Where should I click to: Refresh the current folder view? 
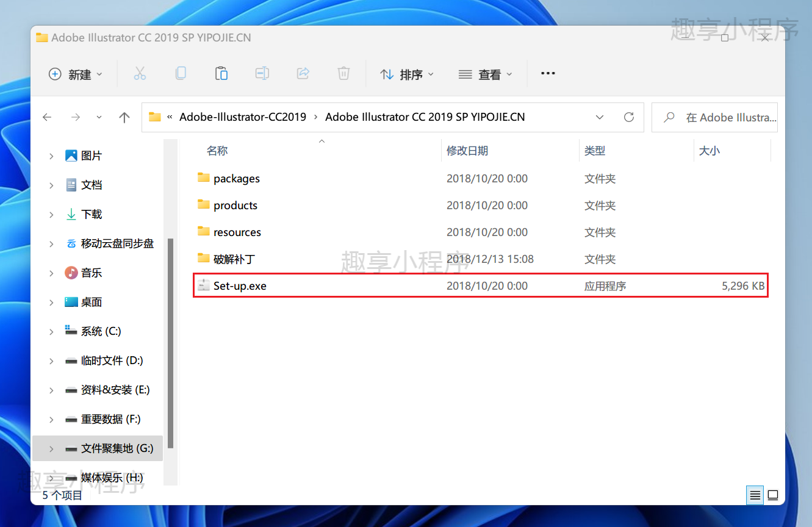coord(629,117)
